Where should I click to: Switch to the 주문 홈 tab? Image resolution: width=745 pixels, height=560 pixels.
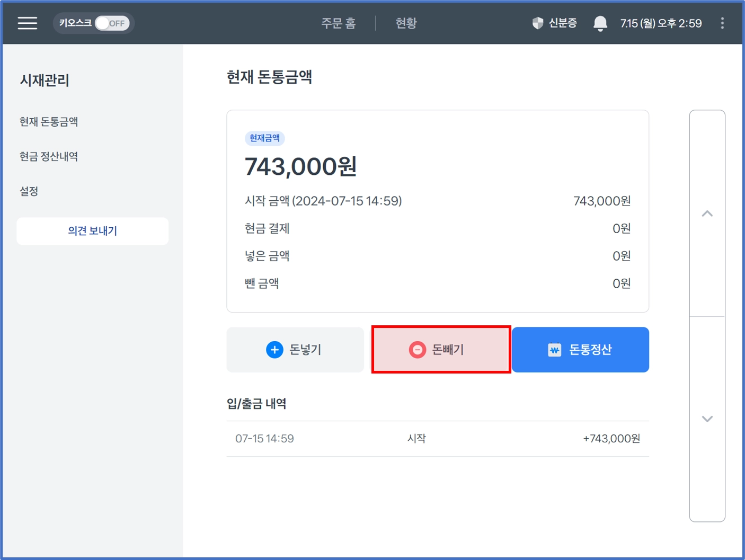(x=338, y=23)
